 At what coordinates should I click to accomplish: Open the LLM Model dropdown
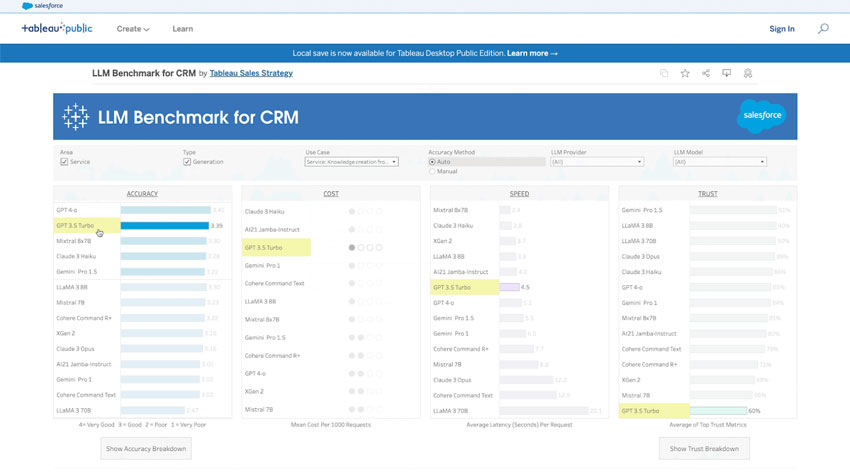point(719,162)
